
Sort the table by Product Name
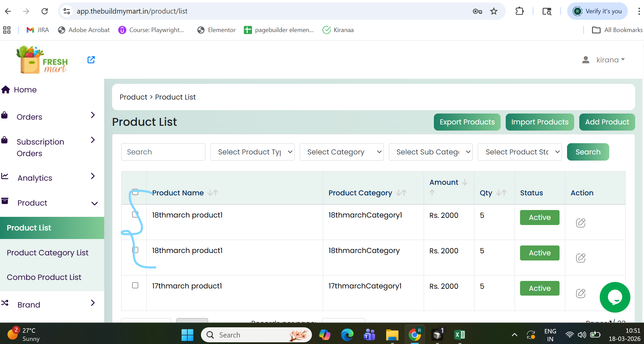213,193
